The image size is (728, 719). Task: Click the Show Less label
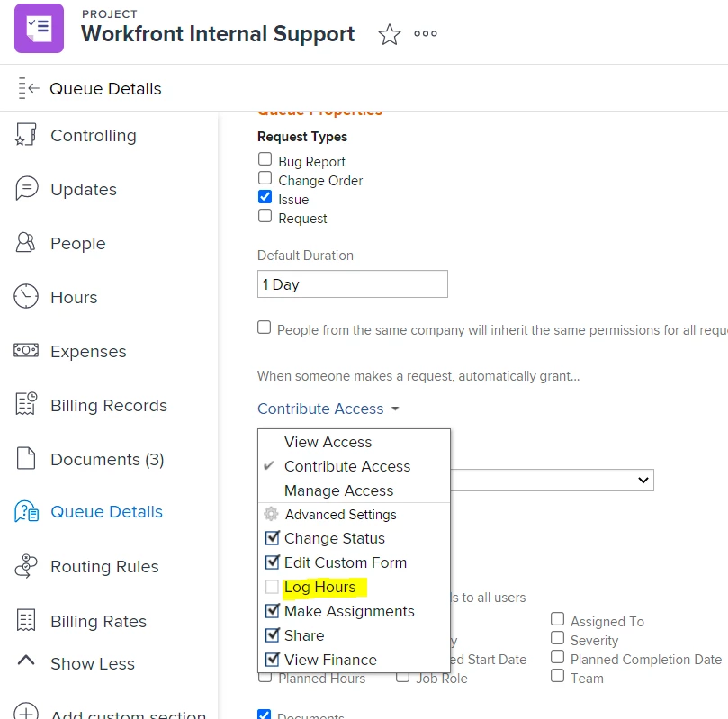tap(93, 663)
